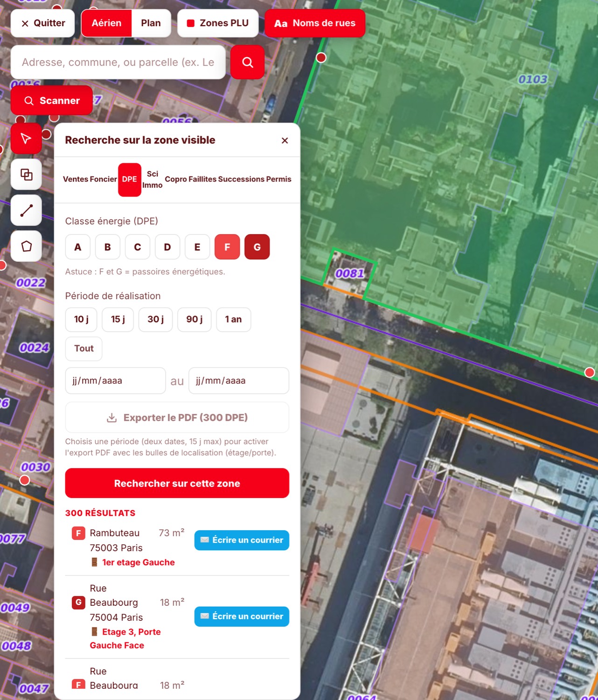Toggle energy class B filter
The height and width of the screenshot is (700, 598).
[x=108, y=247]
